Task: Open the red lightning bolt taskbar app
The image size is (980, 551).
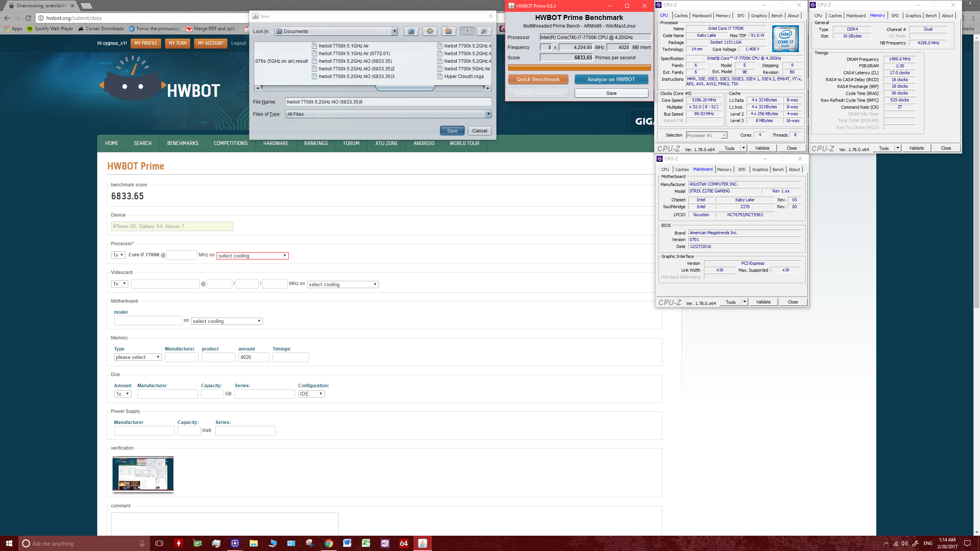Action: (x=178, y=543)
